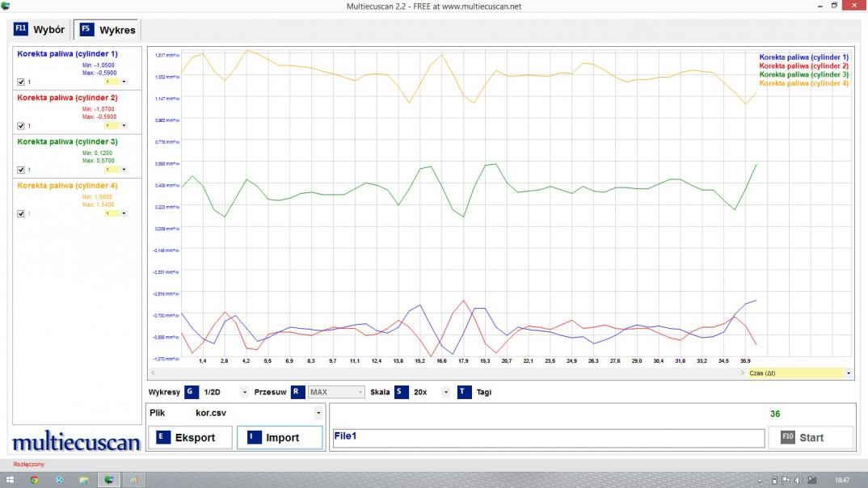Click the flag notification icon in the tray
The image size is (868, 488).
pos(786,480)
